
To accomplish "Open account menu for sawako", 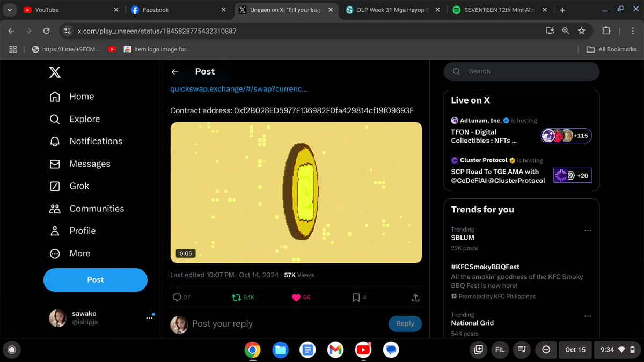I will [x=102, y=317].
